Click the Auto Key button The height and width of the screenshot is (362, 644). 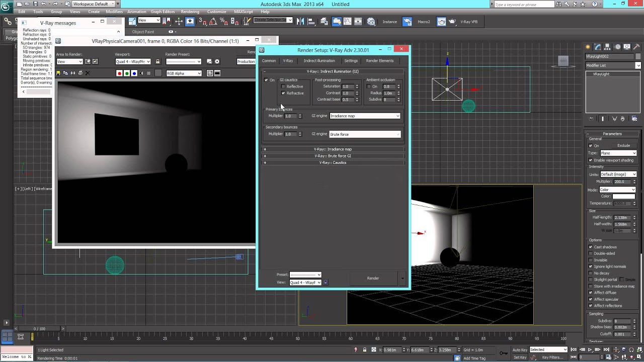(x=520, y=350)
